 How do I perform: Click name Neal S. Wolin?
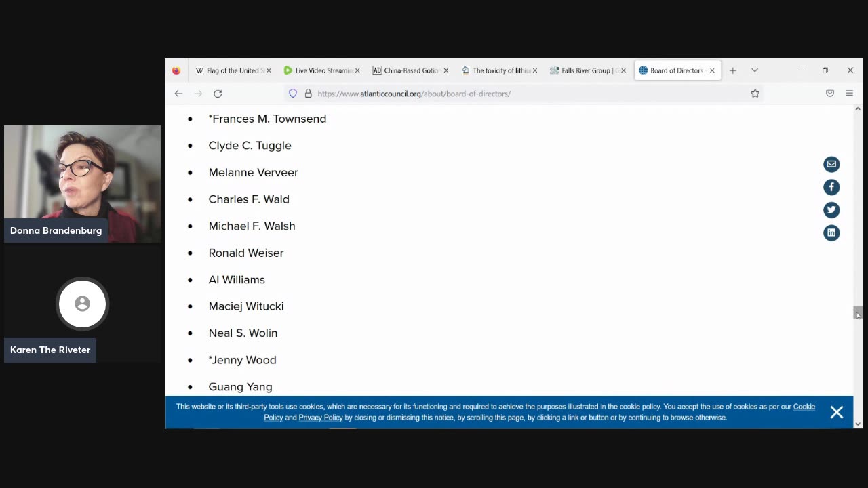[243, 333]
